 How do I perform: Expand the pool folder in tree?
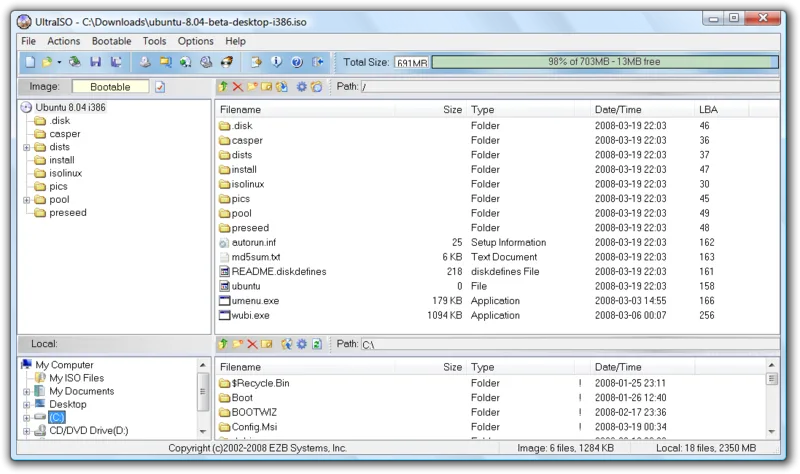tap(27, 200)
